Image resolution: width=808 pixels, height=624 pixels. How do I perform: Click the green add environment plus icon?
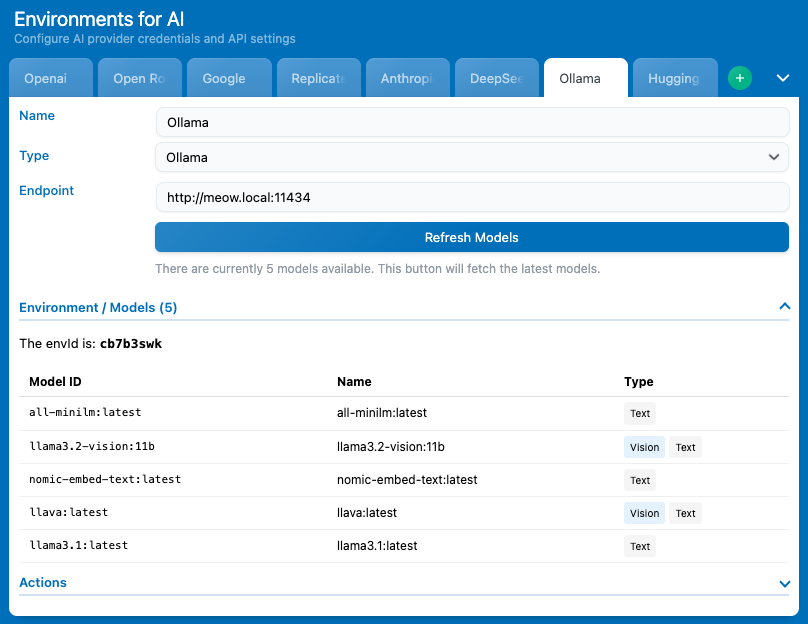(739, 78)
